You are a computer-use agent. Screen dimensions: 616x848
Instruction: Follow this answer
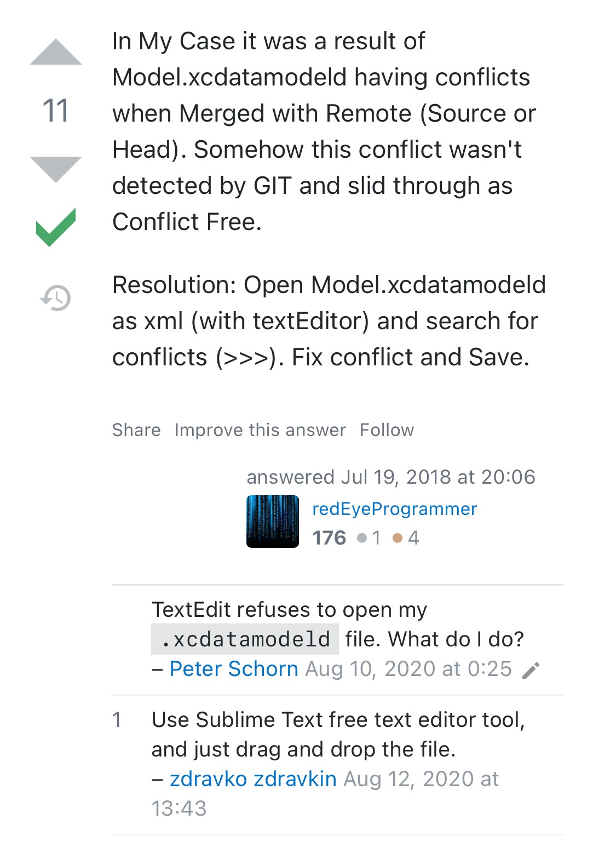tap(387, 430)
